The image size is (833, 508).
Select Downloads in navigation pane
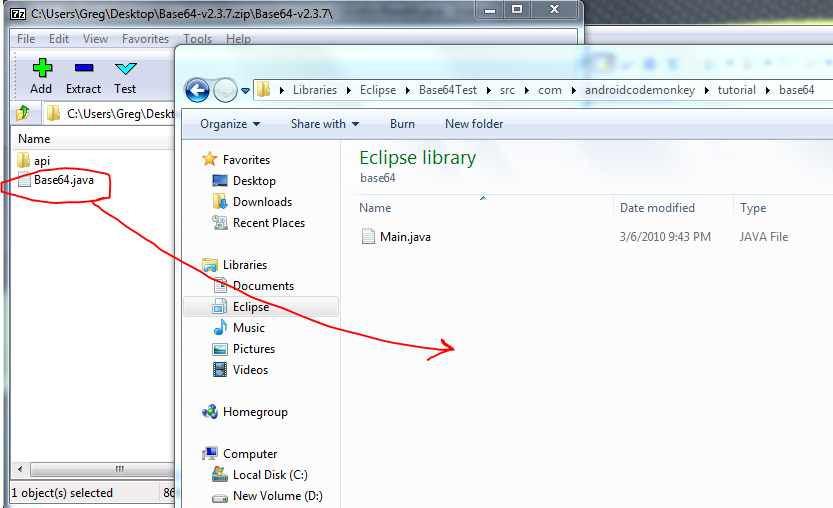point(262,202)
